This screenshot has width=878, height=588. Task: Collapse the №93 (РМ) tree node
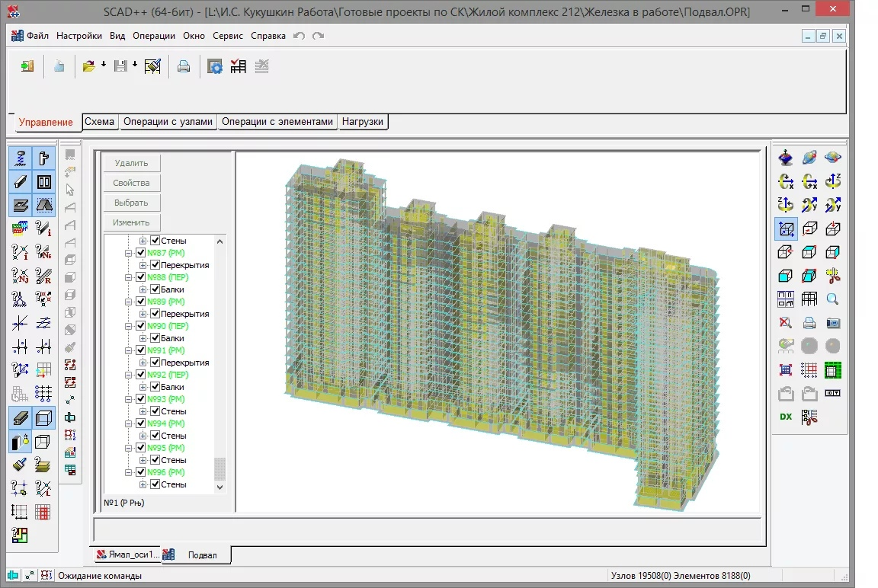[x=129, y=399]
